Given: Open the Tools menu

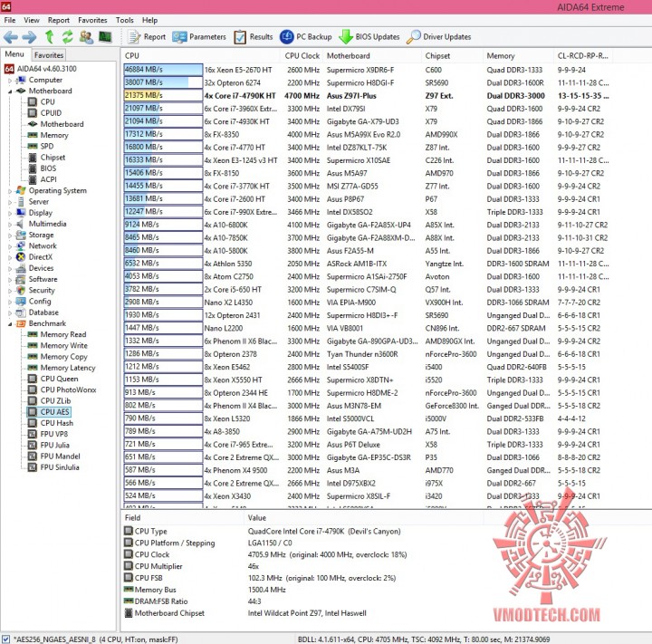Looking at the screenshot, I should coord(125,20).
